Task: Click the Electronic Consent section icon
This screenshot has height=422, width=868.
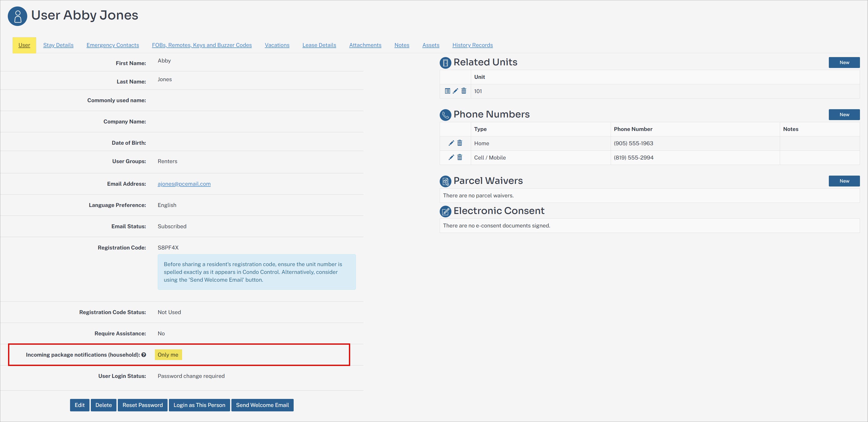Action: [445, 211]
